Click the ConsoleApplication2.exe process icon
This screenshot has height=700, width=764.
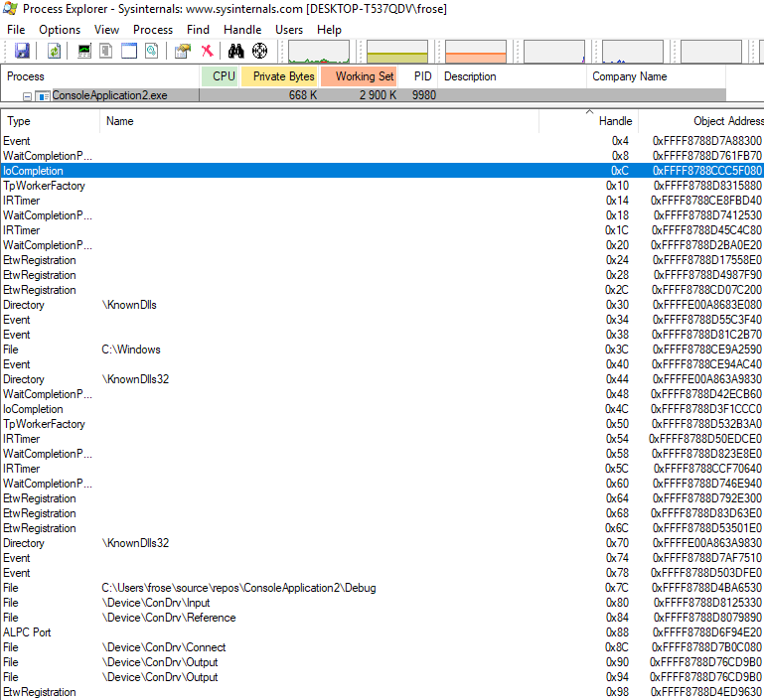point(43,96)
